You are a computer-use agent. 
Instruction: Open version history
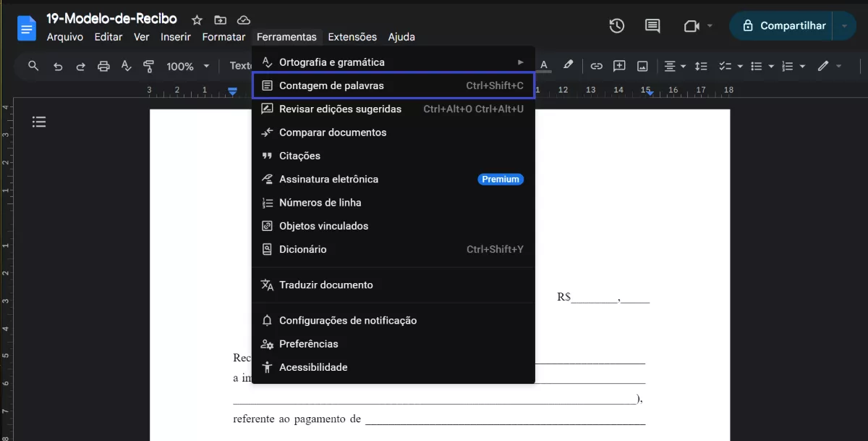tap(616, 25)
